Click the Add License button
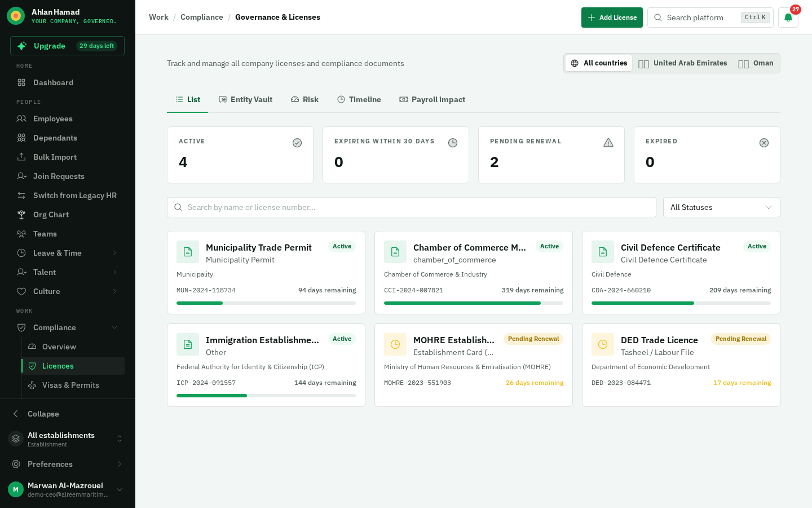 pyautogui.click(x=612, y=17)
